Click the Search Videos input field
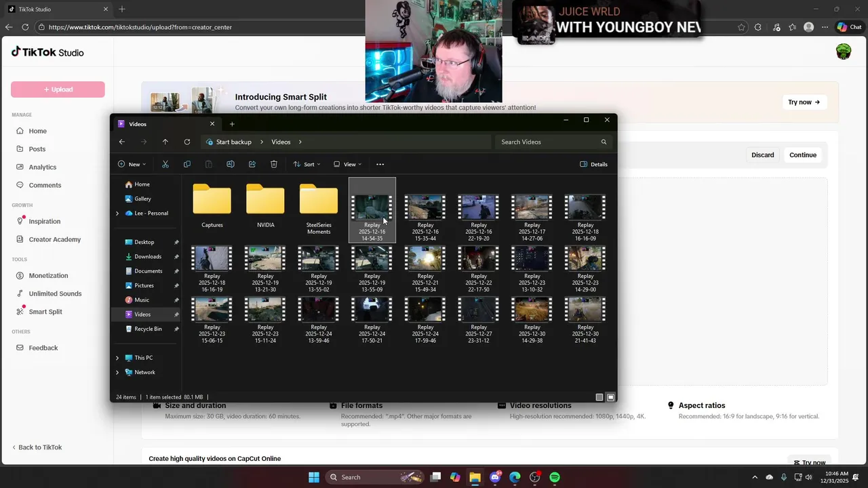 pos(554,142)
